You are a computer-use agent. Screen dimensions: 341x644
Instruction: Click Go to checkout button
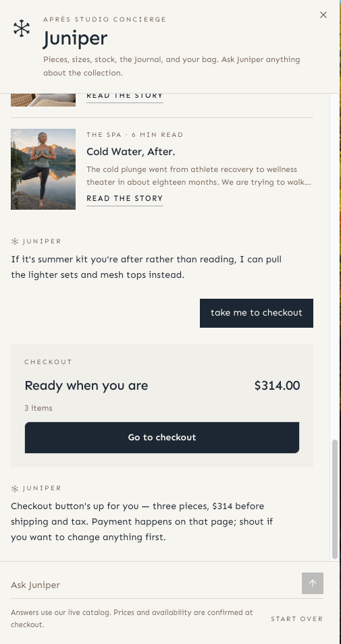pyautogui.click(x=162, y=438)
